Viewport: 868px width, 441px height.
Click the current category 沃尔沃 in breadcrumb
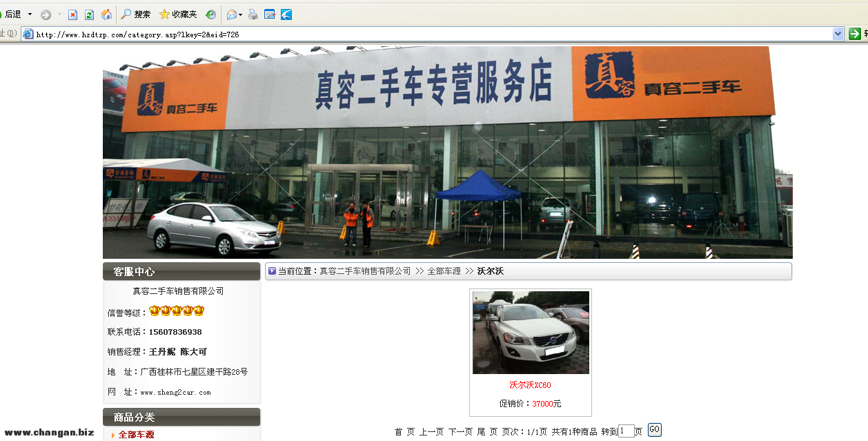tap(491, 271)
